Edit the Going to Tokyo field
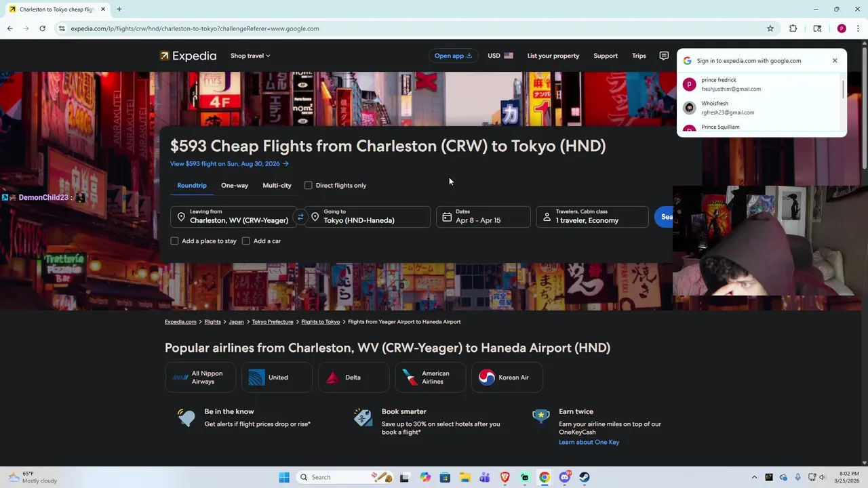The height and width of the screenshot is (488, 868). click(368, 217)
